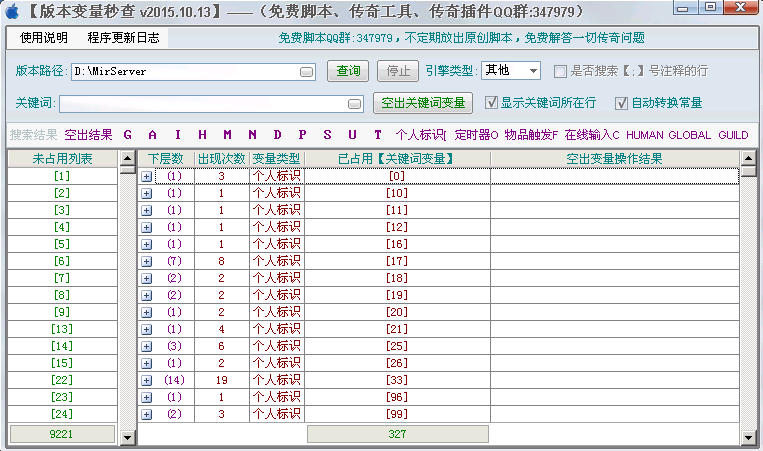Select the GLOBAL filter link
This screenshot has height=451, width=763.
click(x=690, y=135)
